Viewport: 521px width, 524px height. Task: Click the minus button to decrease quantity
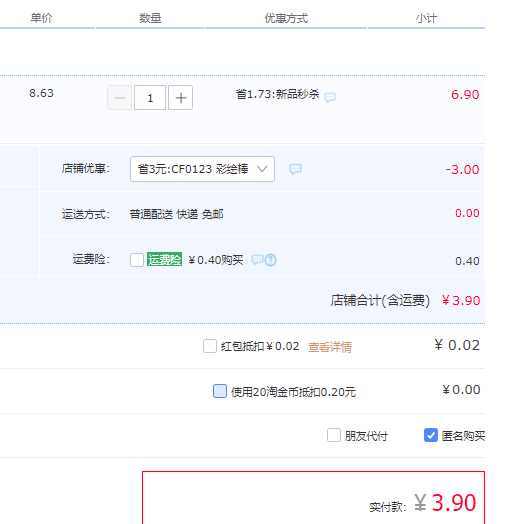(x=119, y=98)
